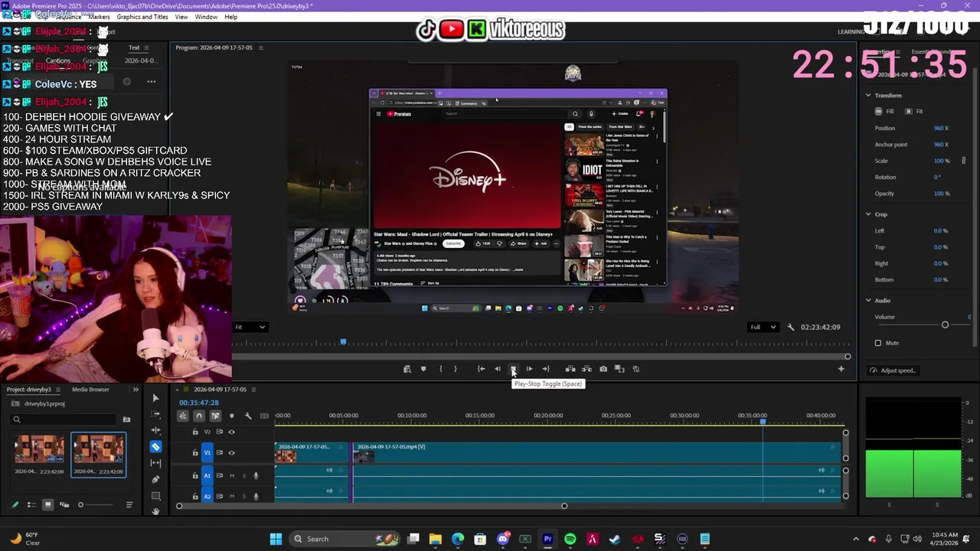Collapse the Transform section

point(868,96)
